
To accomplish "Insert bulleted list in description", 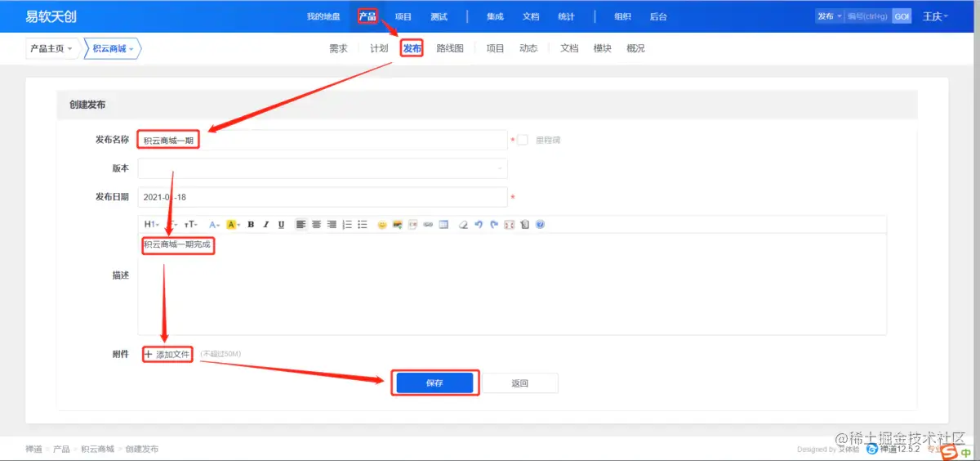I will click(x=363, y=224).
